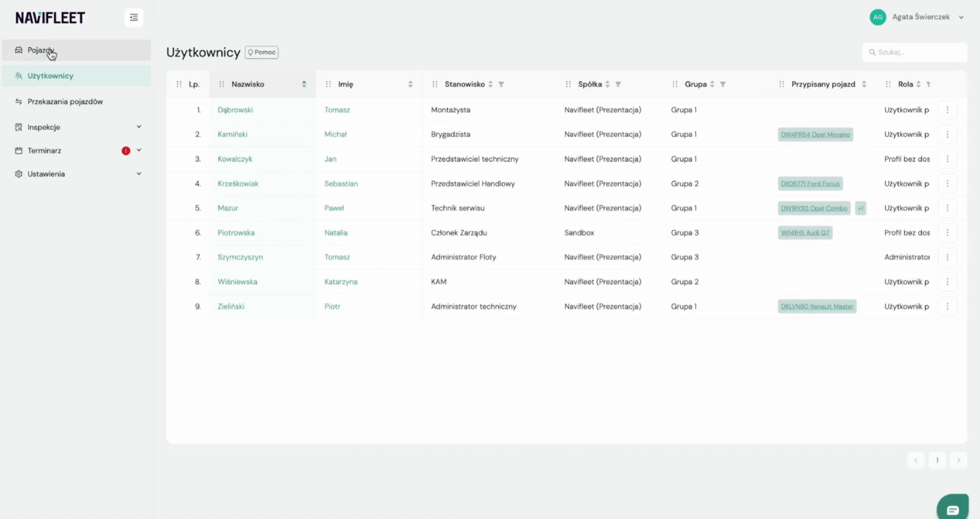The width and height of the screenshot is (980, 519).
Task: Click the first name Katarzyna
Action: [341, 282]
